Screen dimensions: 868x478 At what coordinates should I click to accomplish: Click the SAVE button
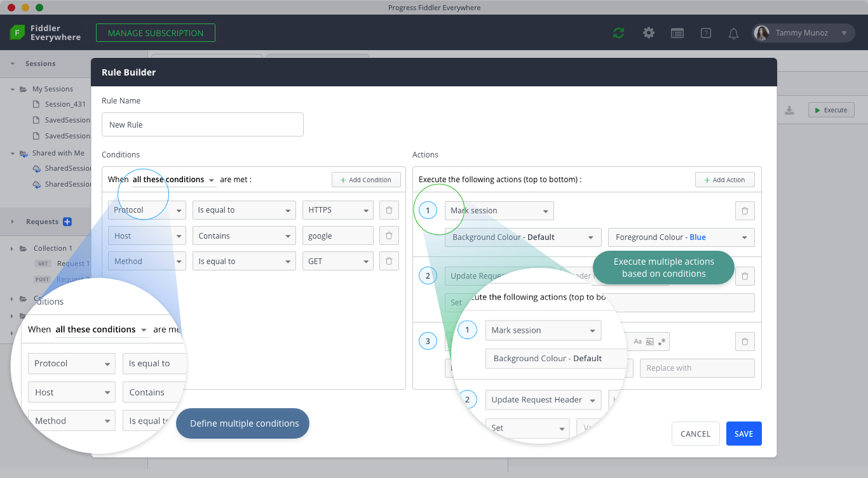743,434
